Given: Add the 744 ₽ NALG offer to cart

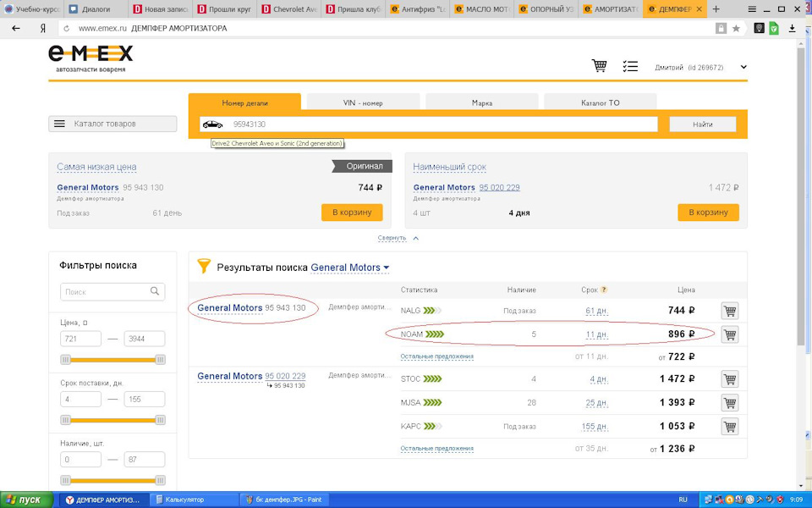Looking at the screenshot, I should tap(730, 311).
